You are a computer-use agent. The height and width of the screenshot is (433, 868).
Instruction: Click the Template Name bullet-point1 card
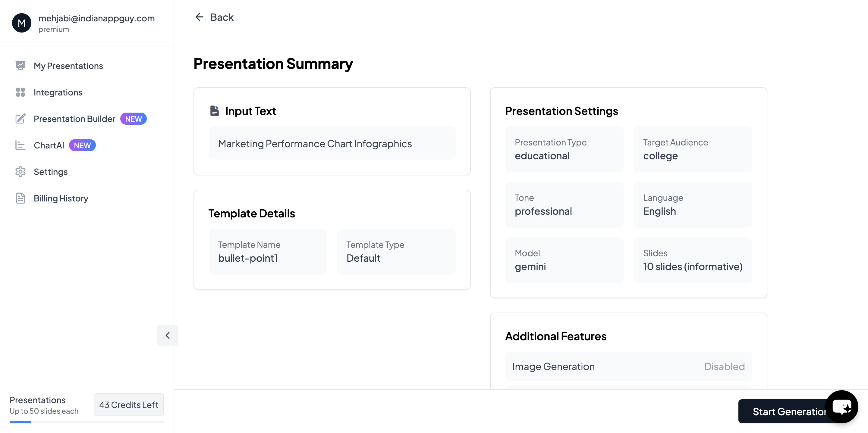(x=268, y=252)
